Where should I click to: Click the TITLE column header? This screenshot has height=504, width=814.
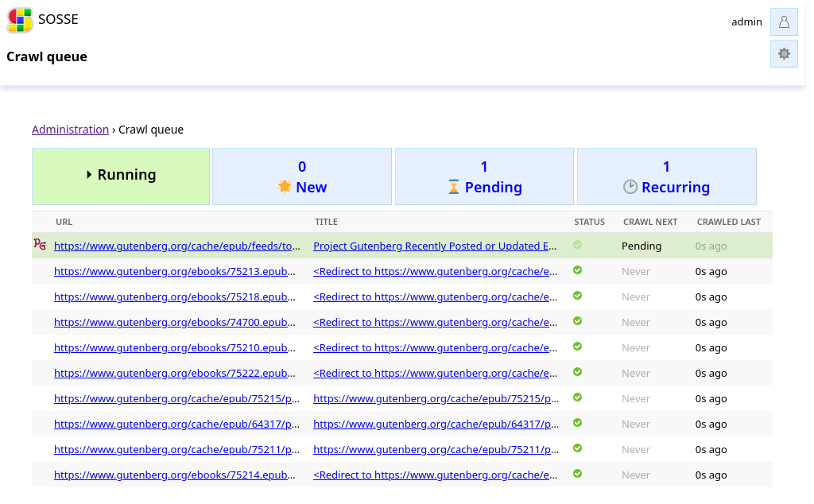tap(326, 222)
